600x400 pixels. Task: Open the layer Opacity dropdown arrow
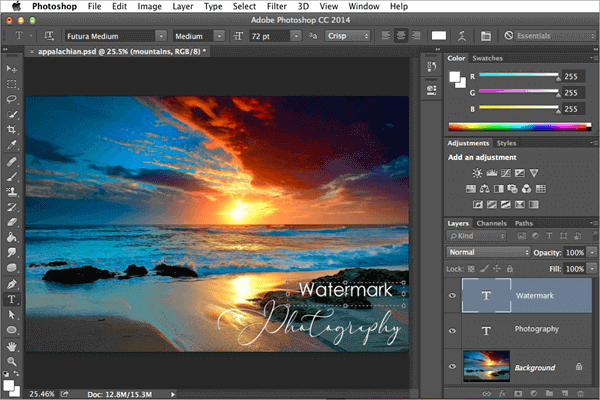(x=592, y=252)
